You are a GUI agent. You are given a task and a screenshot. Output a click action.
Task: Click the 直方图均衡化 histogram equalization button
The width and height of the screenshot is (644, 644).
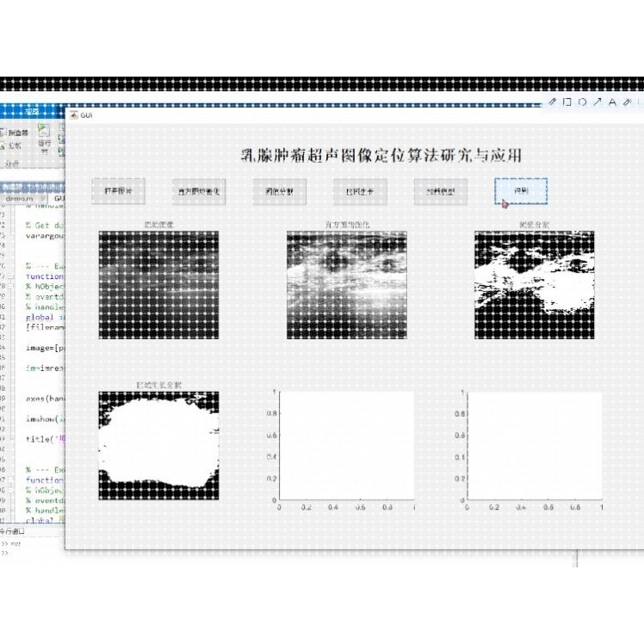click(199, 191)
